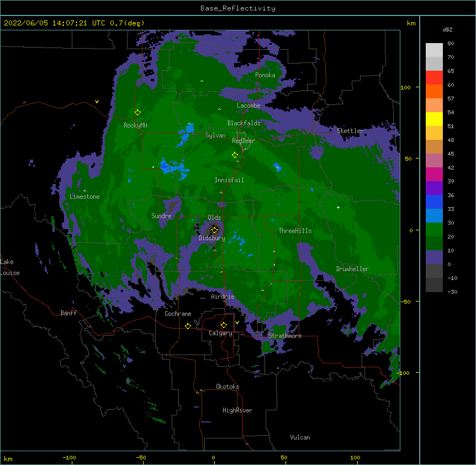This screenshot has width=476, height=465.
Task: Click the 50 tick on the bottom axis
Action: tap(284, 457)
